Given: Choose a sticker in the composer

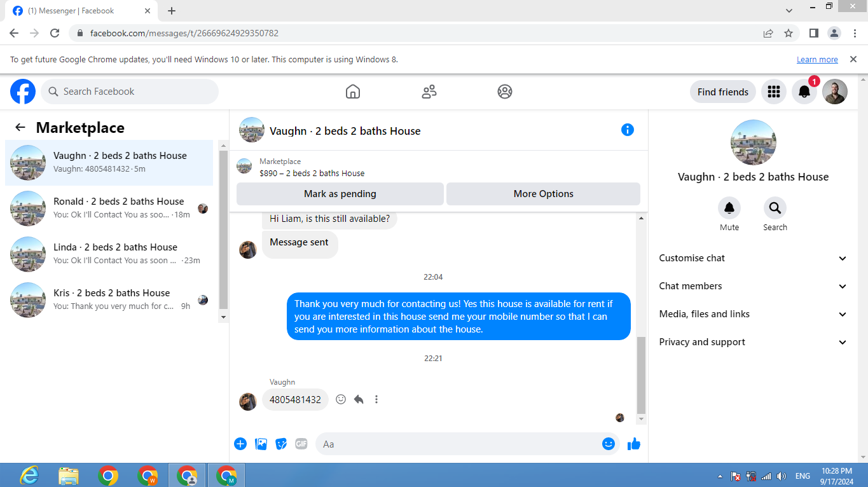Looking at the screenshot, I should [281, 444].
